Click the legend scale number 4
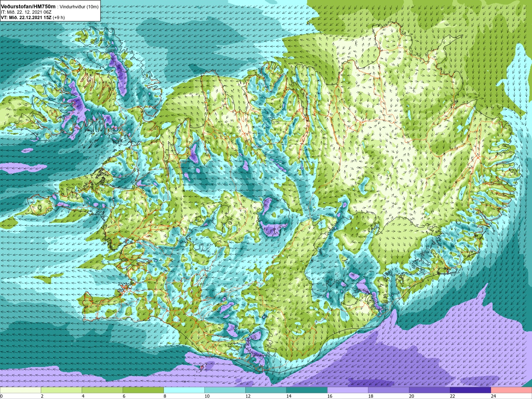Viewport: 532px width, 399px height. [83, 396]
